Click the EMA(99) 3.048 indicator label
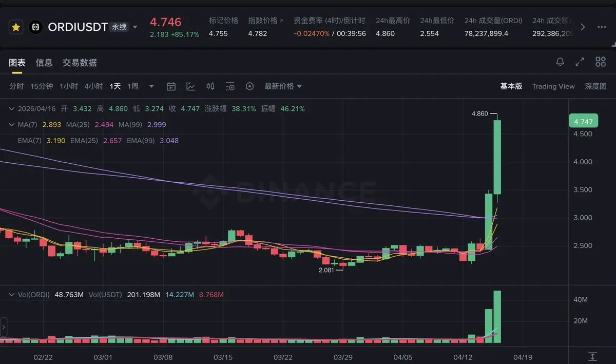Image resolution: width=616 pixels, height=364 pixels. click(x=152, y=141)
